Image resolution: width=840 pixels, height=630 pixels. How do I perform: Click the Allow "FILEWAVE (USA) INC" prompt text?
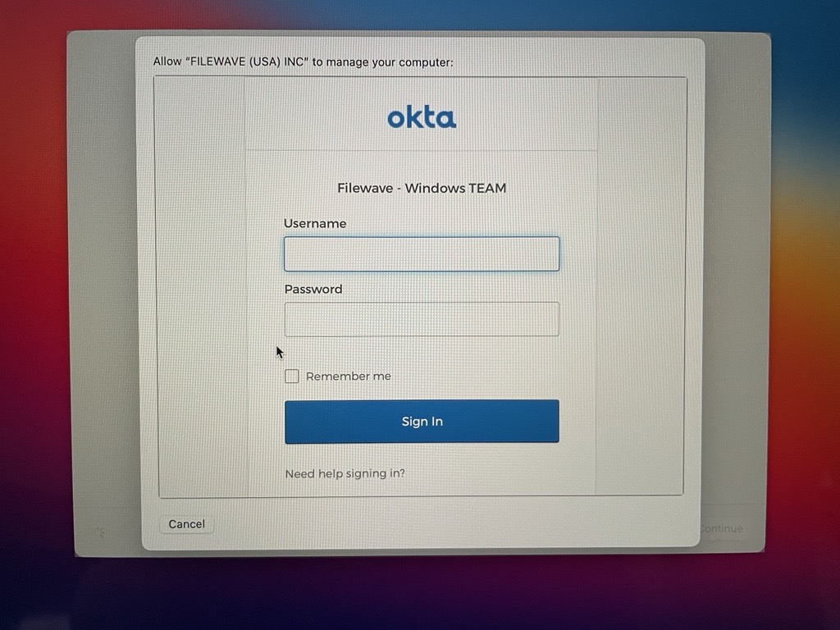[304, 62]
